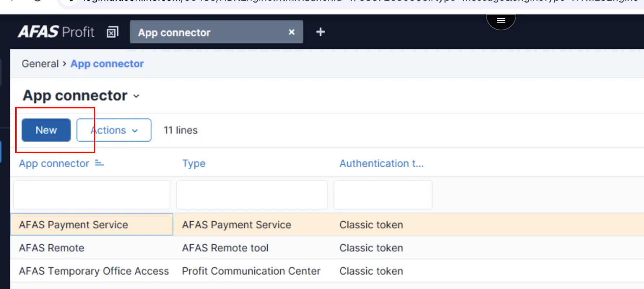Select the AFAS Payment Service row
This screenshot has height=289, width=644.
(74, 225)
